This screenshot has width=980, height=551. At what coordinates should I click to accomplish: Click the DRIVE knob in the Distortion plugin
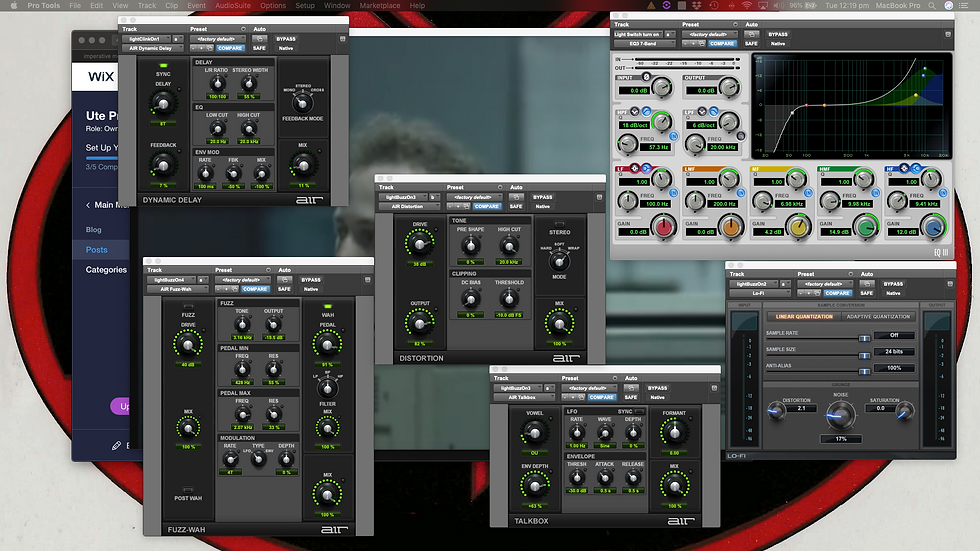point(419,244)
